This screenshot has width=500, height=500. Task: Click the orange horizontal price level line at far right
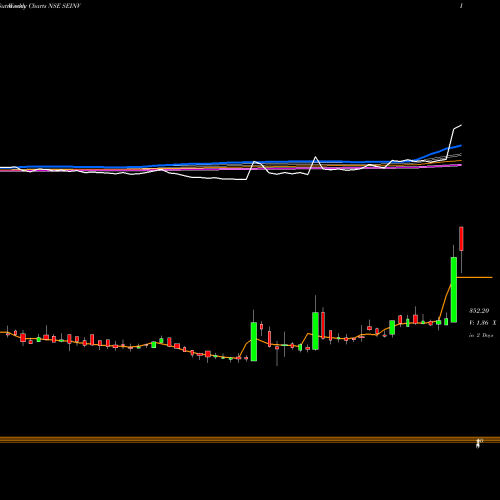pyautogui.click(x=474, y=277)
